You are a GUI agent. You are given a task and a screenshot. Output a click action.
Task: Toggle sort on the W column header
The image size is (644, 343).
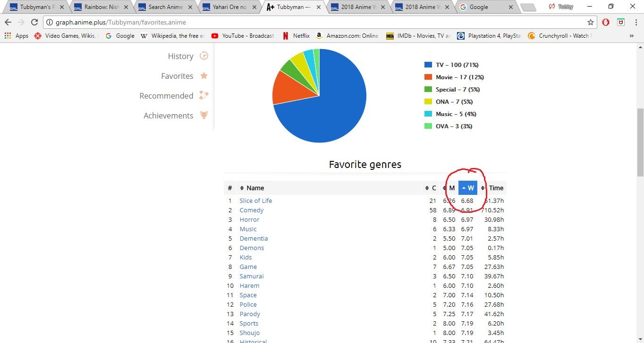click(x=468, y=188)
